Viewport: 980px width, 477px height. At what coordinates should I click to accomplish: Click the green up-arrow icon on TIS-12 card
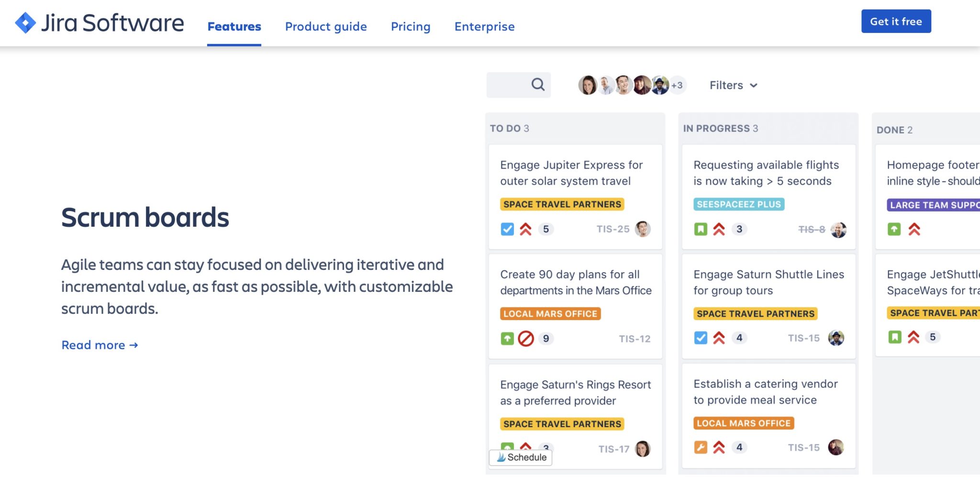(x=507, y=339)
